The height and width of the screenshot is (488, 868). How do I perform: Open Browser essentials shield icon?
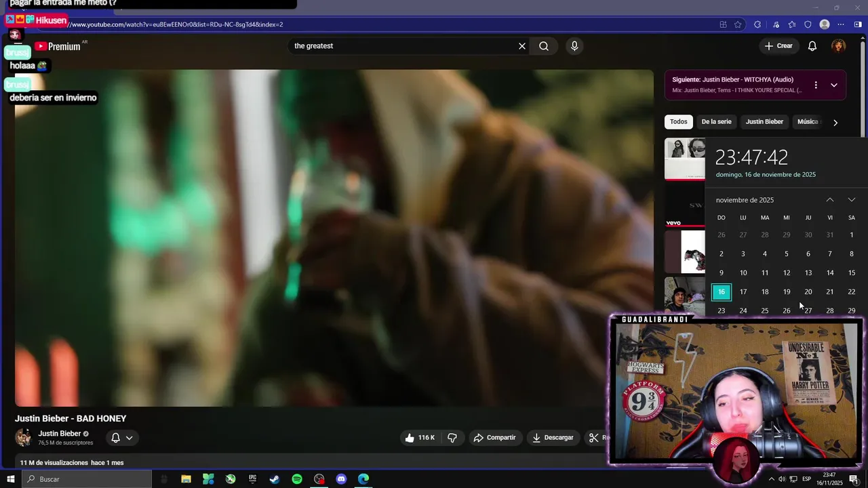(x=808, y=24)
